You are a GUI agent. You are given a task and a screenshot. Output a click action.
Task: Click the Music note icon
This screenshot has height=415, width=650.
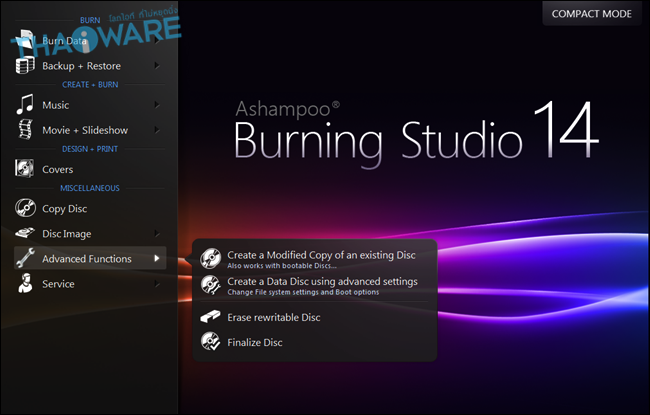click(25, 104)
